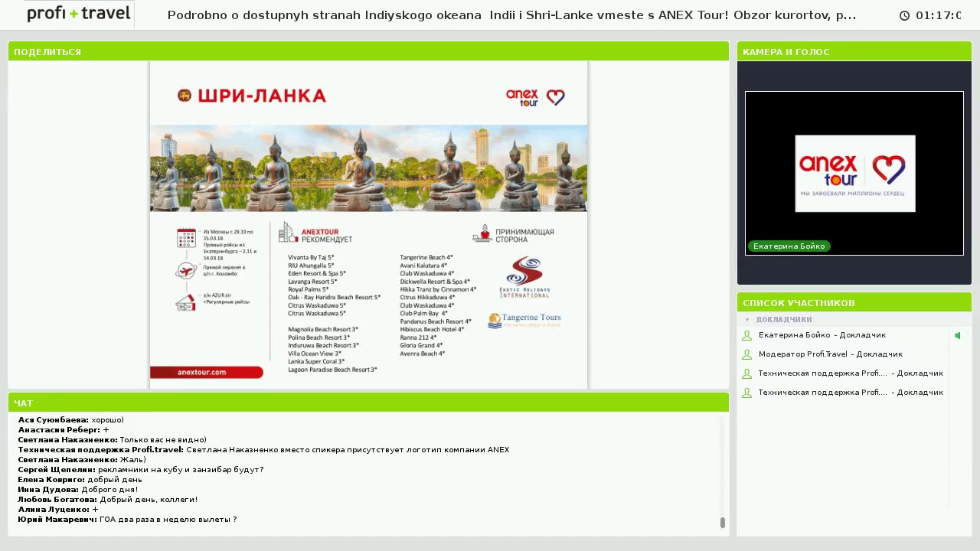Click the Екатерина Бойко name badge on video
The height and width of the screenshot is (551, 980).
[789, 246]
